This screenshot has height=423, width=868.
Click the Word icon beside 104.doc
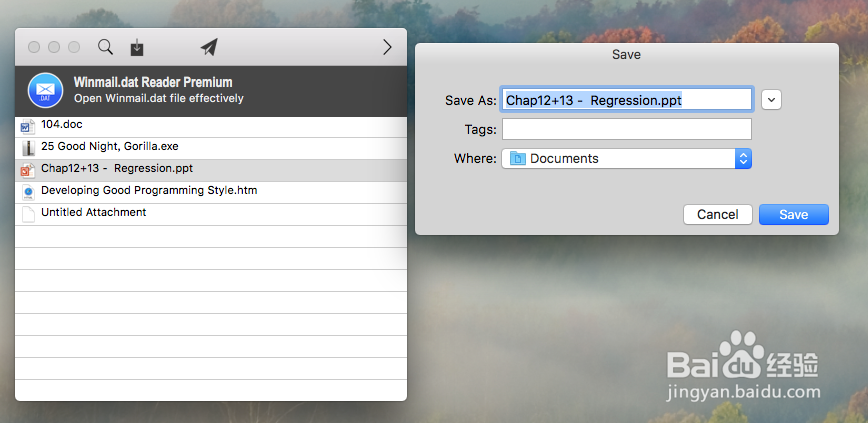(27, 126)
